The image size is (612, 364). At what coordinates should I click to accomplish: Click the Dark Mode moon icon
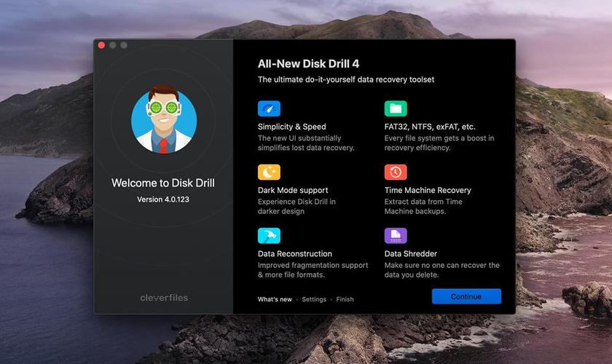269,173
